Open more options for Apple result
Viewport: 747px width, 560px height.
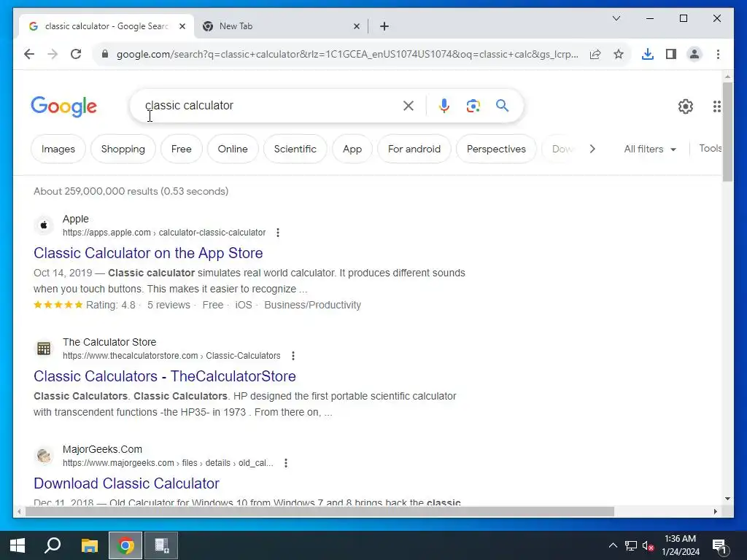(x=278, y=233)
